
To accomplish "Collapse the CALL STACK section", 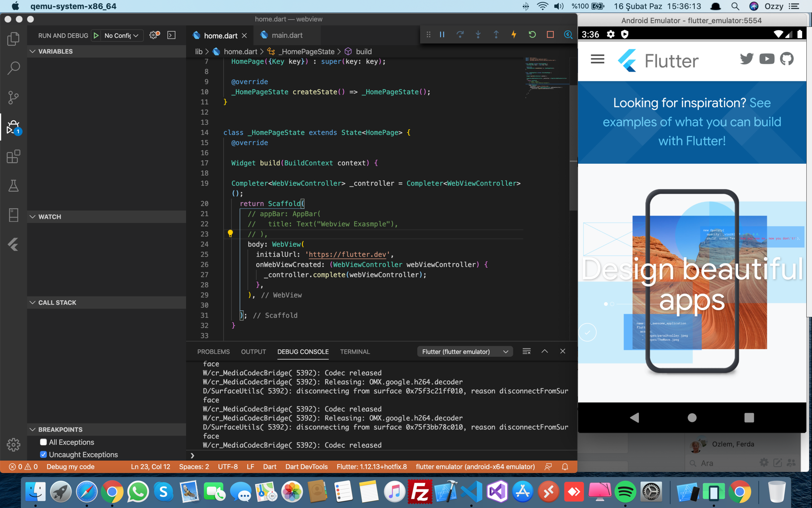I will [x=107, y=302].
